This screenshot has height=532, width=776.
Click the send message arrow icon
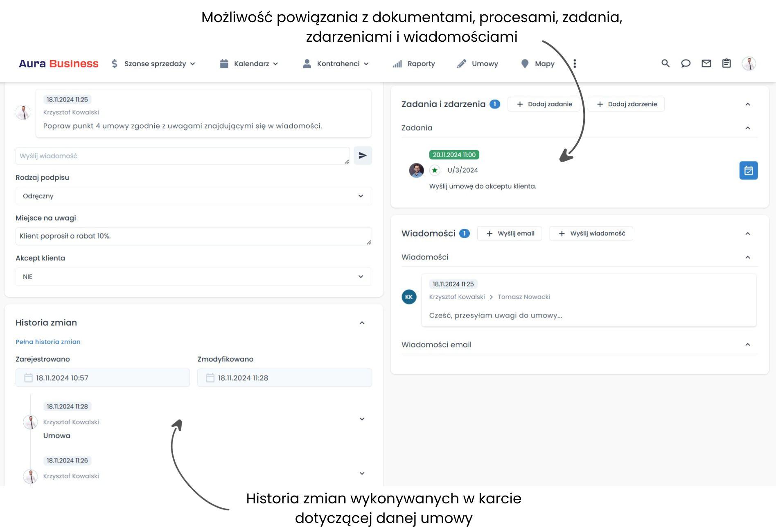coord(363,156)
